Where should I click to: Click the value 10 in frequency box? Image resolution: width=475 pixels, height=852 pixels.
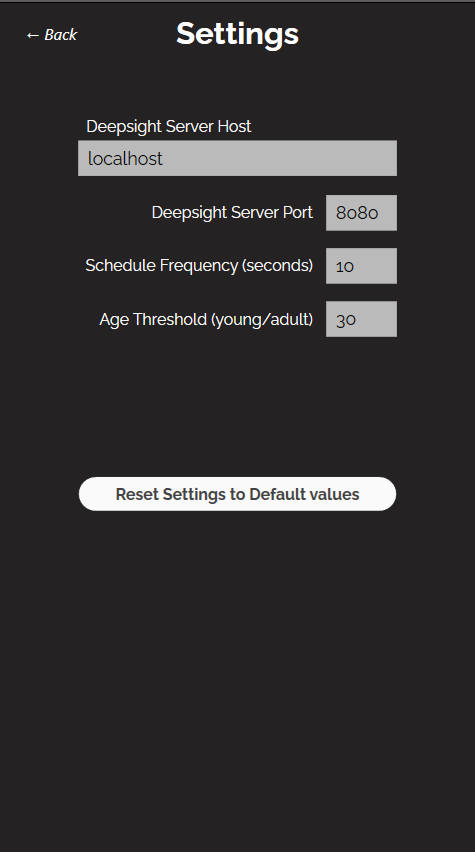tap(345, 266)
